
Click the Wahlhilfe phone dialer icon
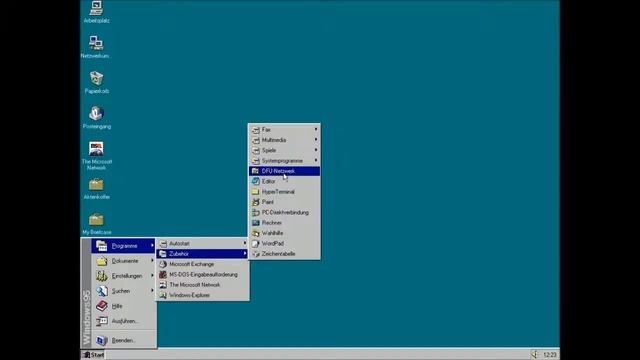pyautogui.click(x=256, y=233)
